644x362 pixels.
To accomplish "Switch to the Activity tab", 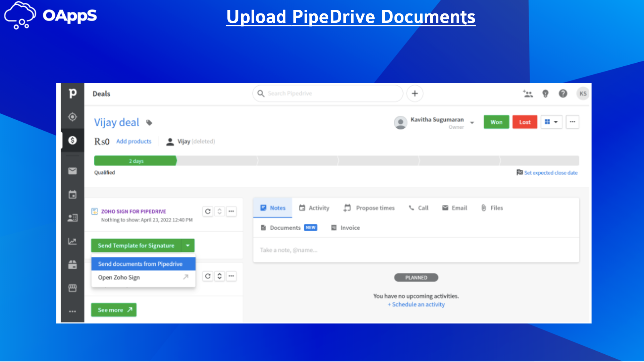I will (x=314, y=208).
